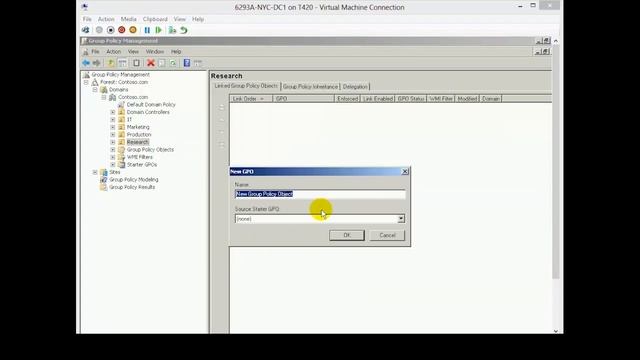Image resolution: width=640 pixels, height=360 pixels.
Task: Click the blue Back arrow in GPMC toolbar
Action: pos(86,63)
